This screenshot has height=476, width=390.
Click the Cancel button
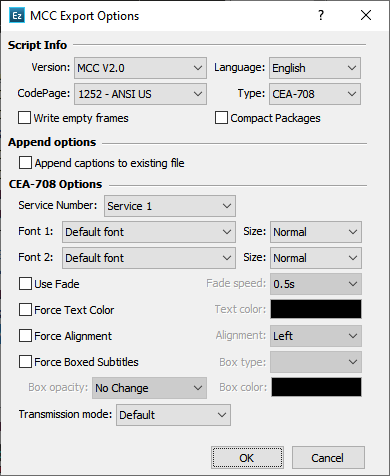[328, 458]
